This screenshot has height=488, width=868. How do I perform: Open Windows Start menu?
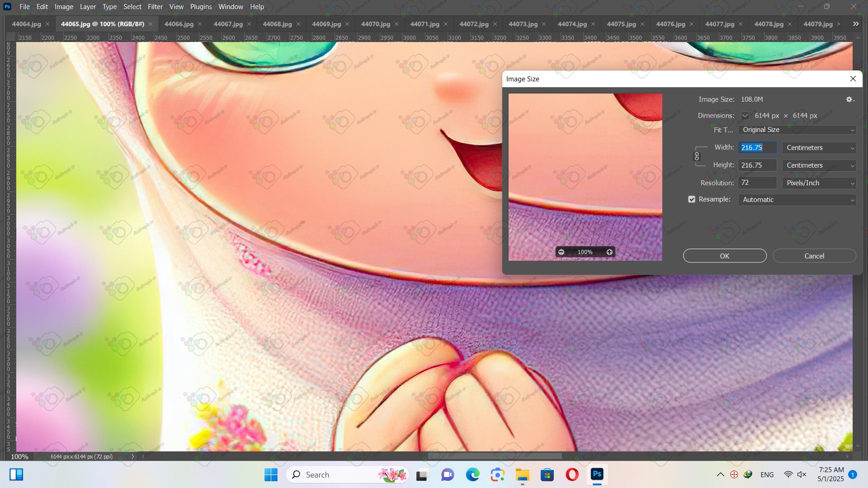tap(271, 474)
